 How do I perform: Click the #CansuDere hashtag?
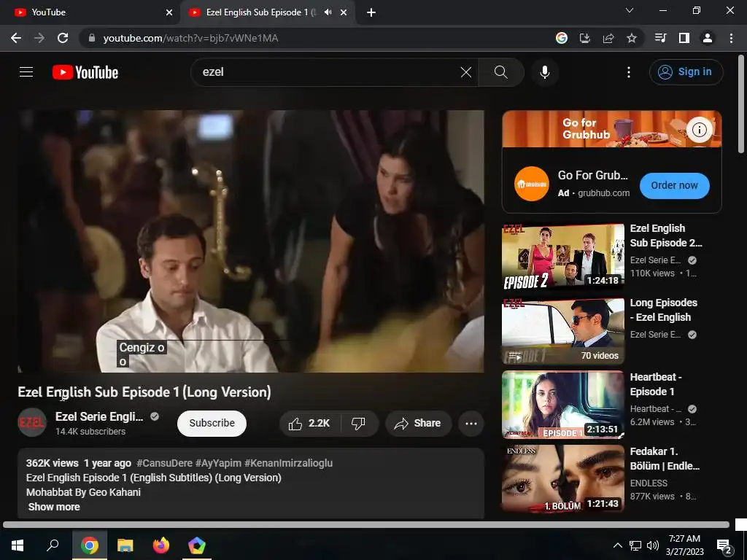164,463
